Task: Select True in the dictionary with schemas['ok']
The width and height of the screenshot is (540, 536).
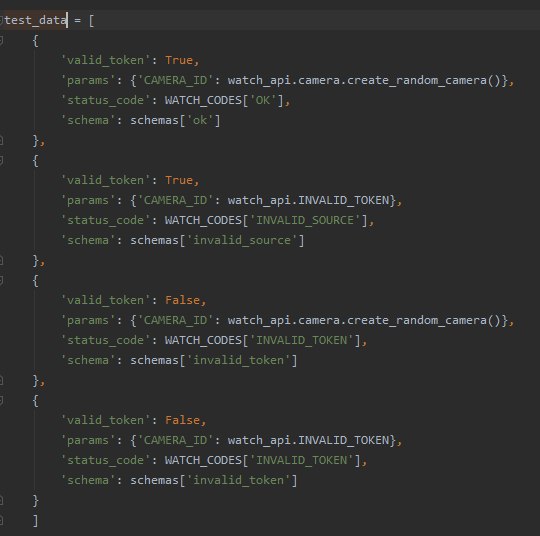Action: 179,60
